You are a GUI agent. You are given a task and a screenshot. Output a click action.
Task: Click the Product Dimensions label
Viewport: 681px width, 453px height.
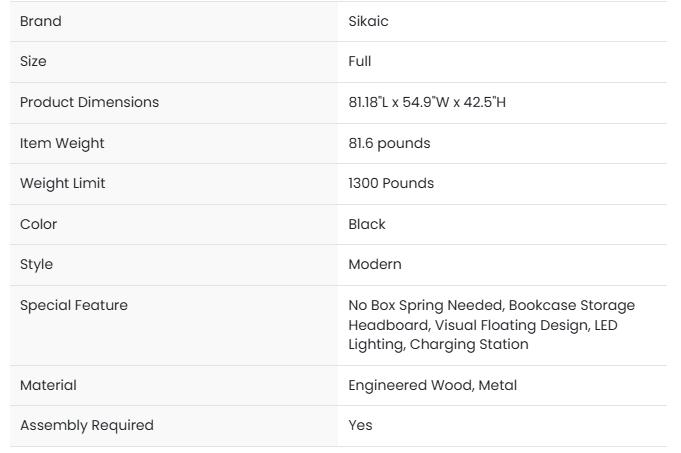pyautogui.click(x=89, y=102)
